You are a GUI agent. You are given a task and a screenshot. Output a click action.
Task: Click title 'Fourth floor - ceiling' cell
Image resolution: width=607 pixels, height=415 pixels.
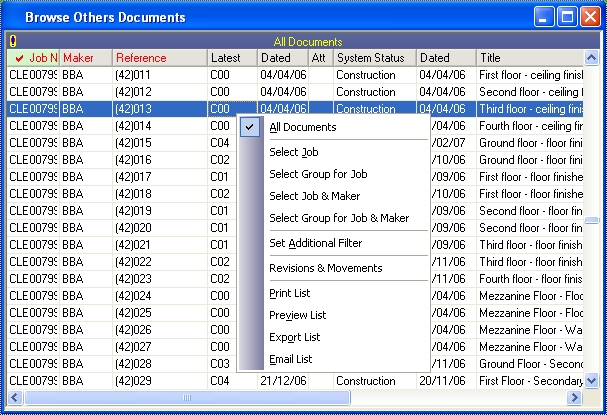[x=531, y=126]
